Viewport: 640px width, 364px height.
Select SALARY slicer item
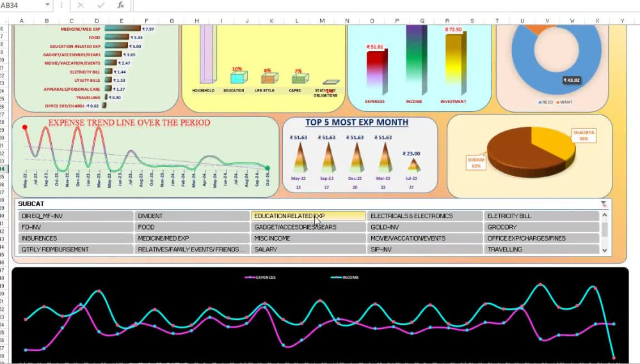coord(308,249)
